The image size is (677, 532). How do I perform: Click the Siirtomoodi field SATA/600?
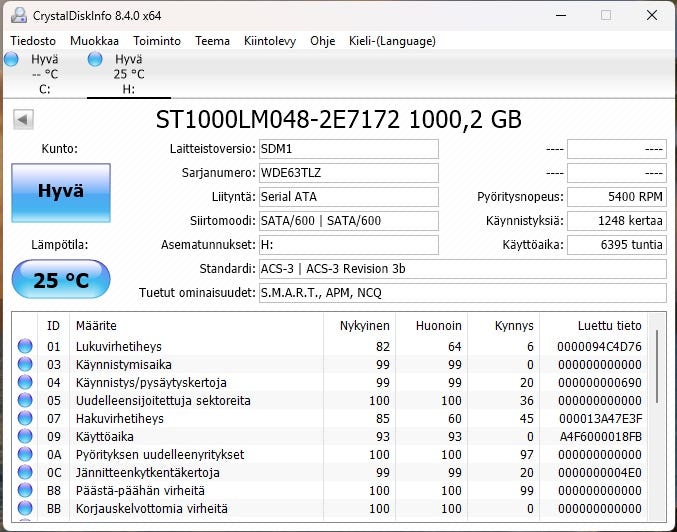[349, 221]
